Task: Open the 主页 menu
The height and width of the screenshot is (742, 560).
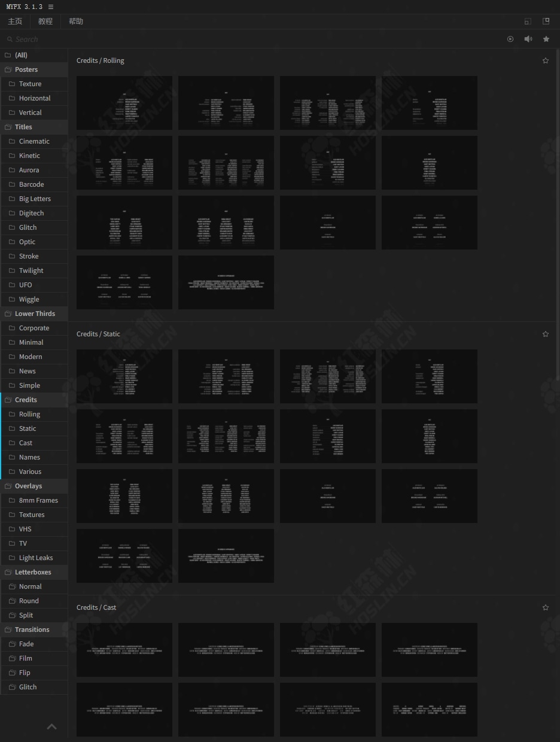Action: click(15, 22)
